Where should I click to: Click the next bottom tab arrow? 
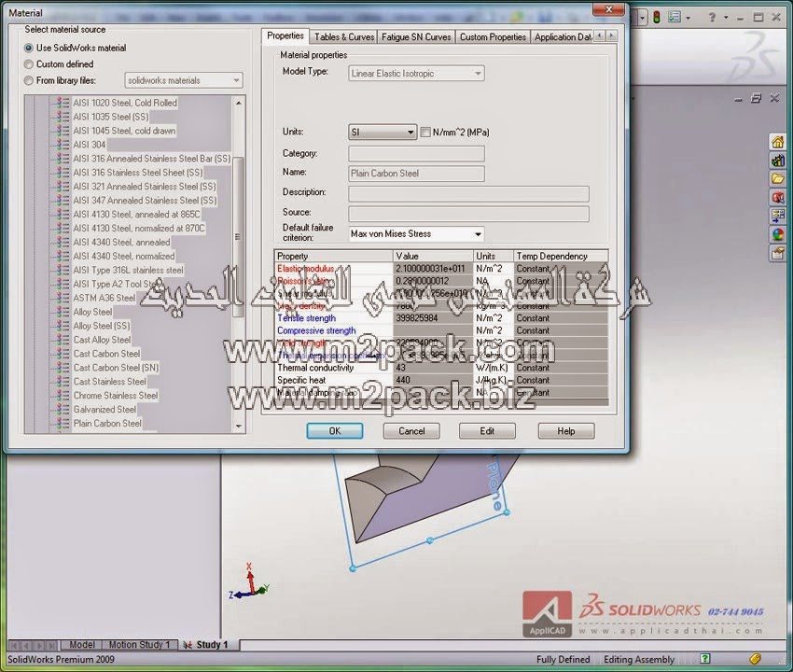pos(38,645)
